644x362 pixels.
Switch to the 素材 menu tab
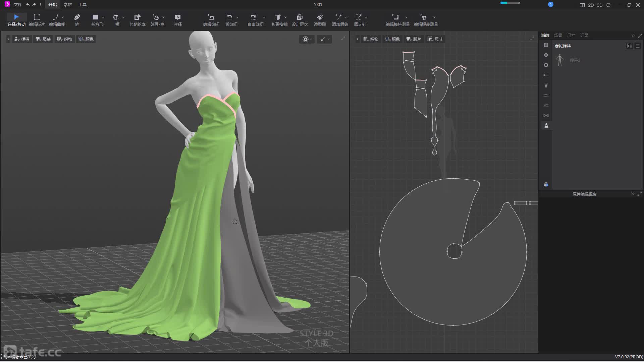pos(68,5)
